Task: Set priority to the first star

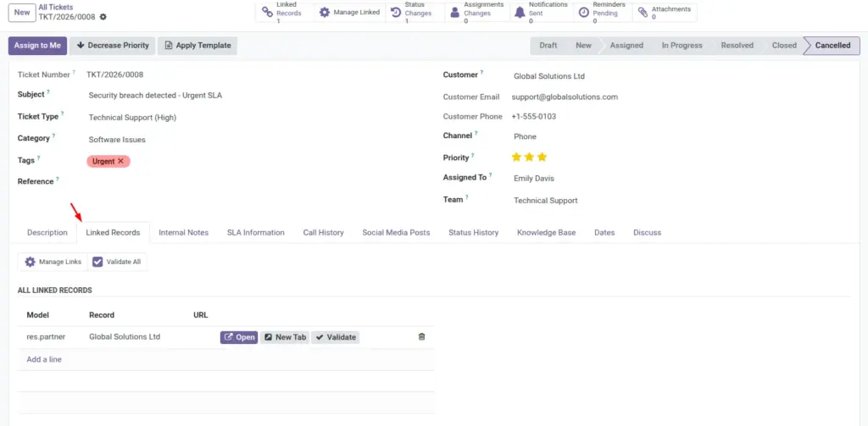Action: 516,158
